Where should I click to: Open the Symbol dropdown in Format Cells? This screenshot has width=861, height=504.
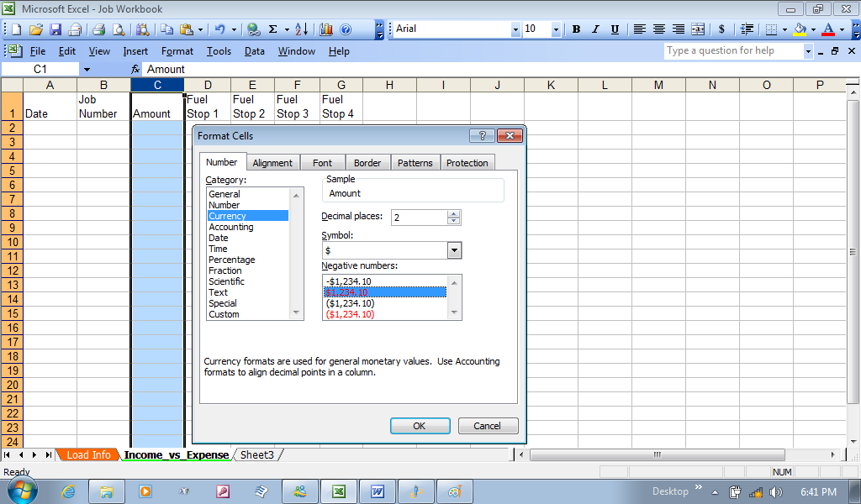click(x=454, y=250)
